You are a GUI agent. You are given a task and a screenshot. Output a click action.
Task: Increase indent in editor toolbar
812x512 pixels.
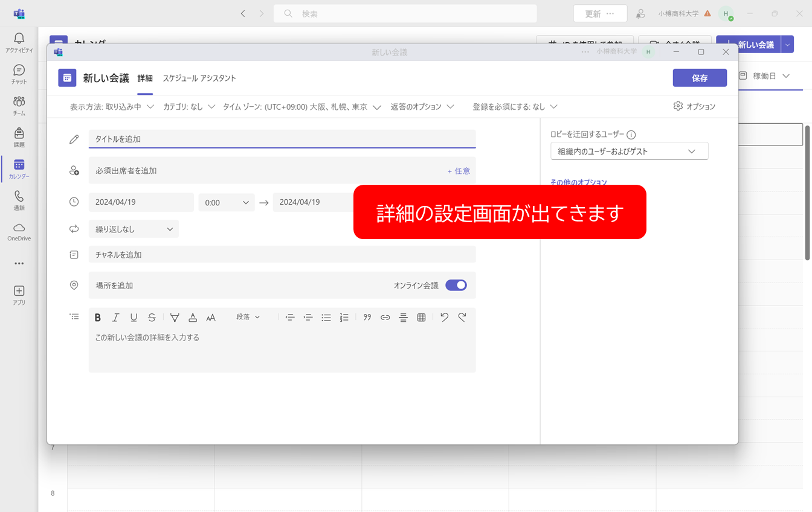pos(308,318)
